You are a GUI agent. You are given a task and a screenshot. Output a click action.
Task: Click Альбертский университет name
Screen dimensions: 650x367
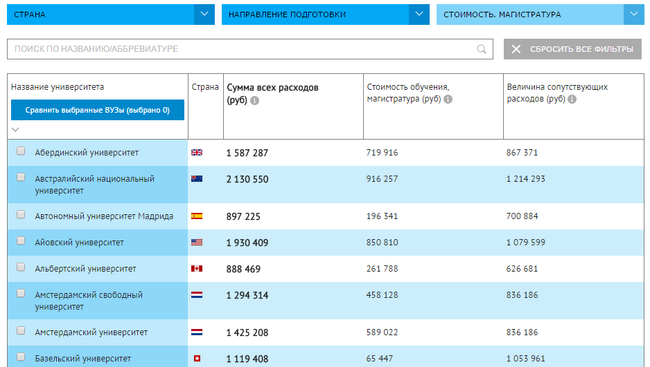(85, 269)
